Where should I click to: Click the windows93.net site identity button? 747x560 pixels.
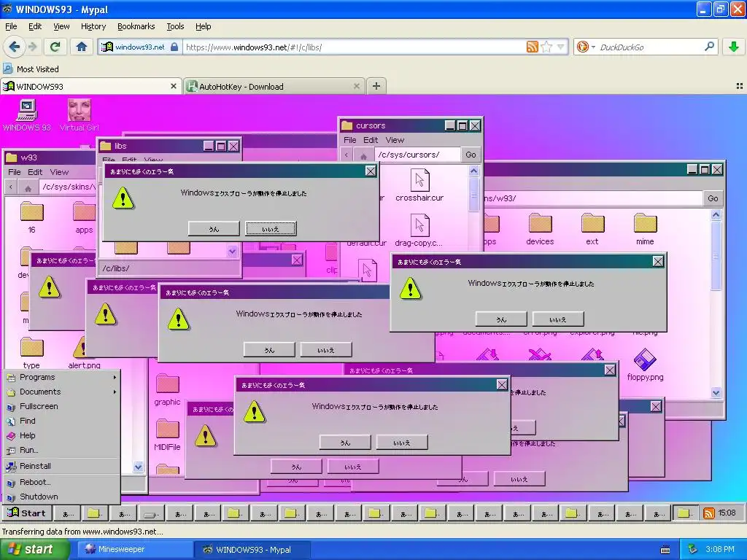pyautogui.click(x=140, y=47)
